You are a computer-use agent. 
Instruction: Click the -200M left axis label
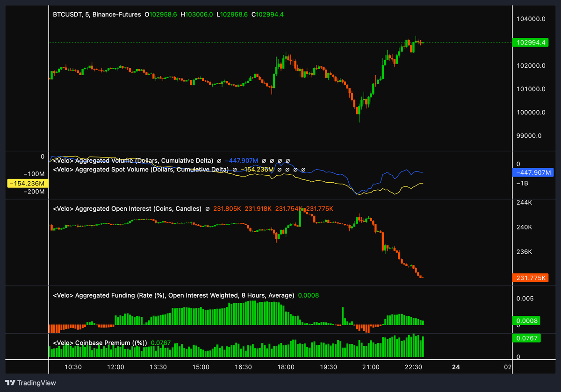point(33,192)
